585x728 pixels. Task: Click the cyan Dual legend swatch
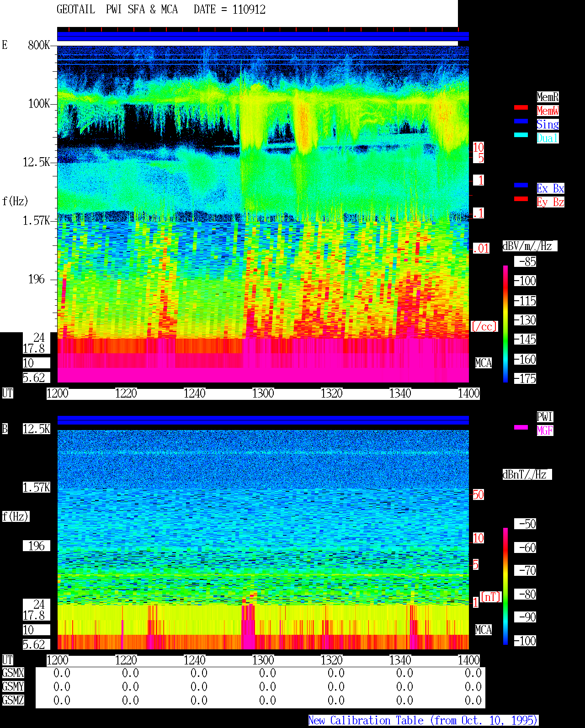(x=521, y=135)
